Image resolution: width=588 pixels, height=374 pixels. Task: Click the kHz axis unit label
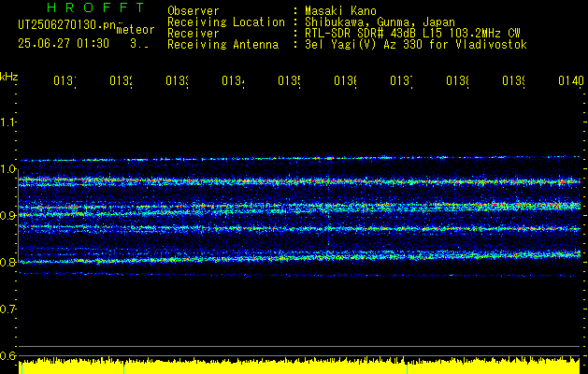click(x=8, y=77)
